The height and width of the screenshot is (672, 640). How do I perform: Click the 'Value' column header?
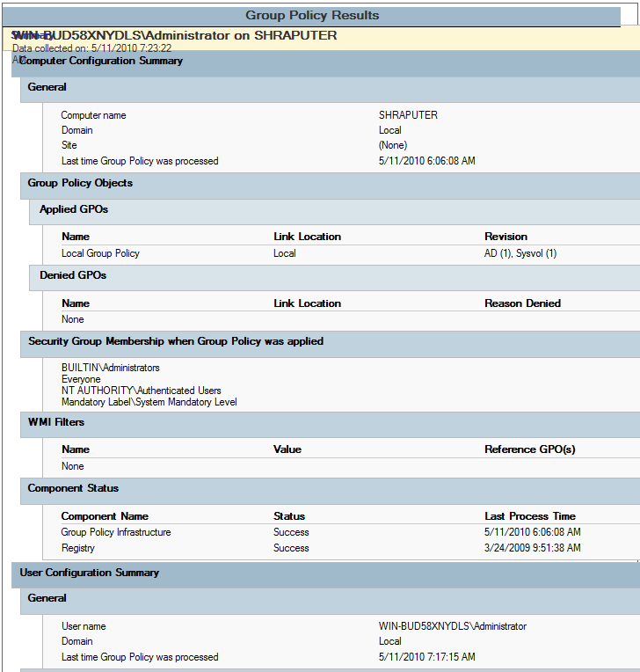click(287, 449)
